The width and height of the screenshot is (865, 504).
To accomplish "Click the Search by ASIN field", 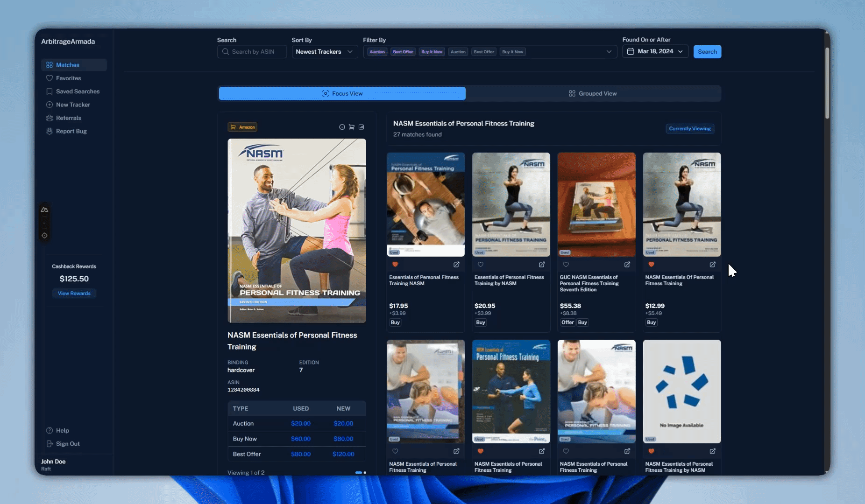I will [x=252, y=52].
